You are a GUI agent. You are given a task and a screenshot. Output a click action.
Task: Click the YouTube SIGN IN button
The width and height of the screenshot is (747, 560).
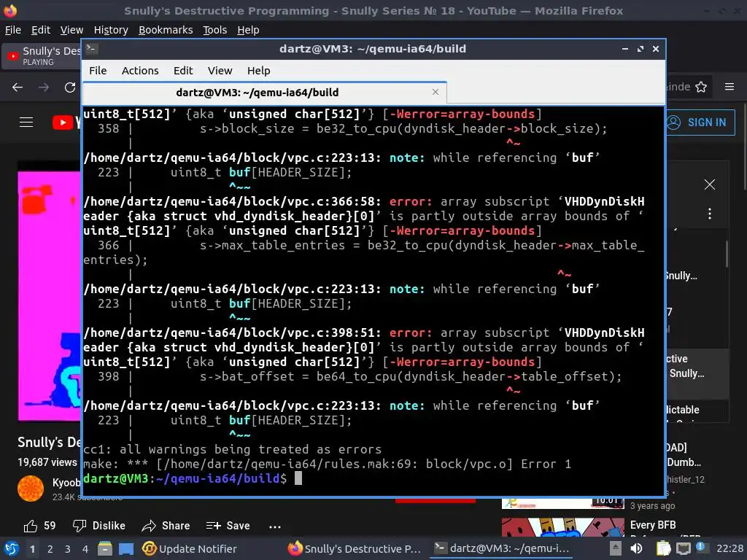(700, 122)
